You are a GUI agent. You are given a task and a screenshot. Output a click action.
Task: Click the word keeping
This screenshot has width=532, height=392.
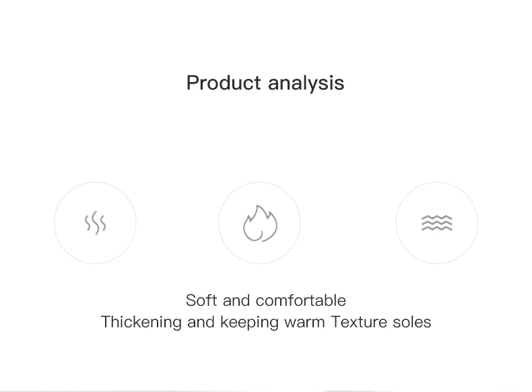coord(249,323)
